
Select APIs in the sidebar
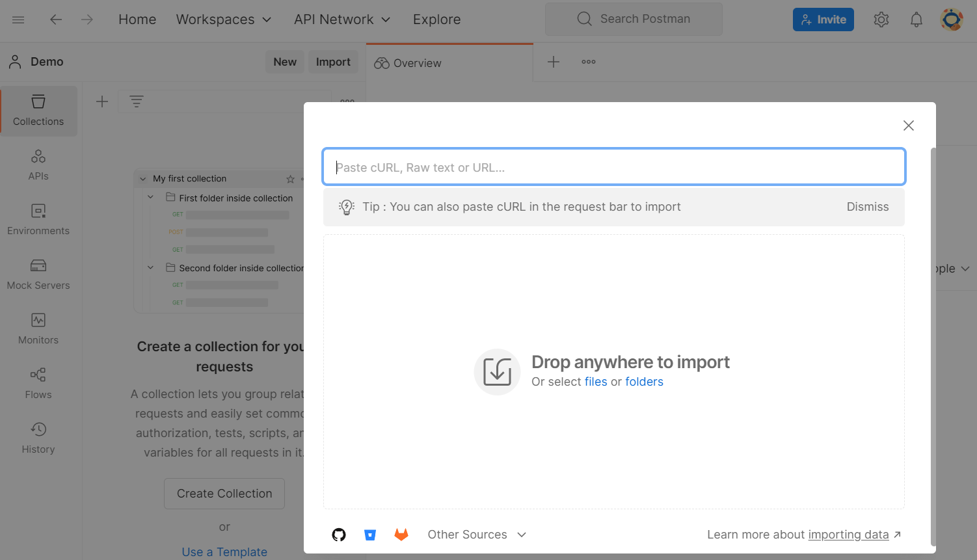[38, 165]
